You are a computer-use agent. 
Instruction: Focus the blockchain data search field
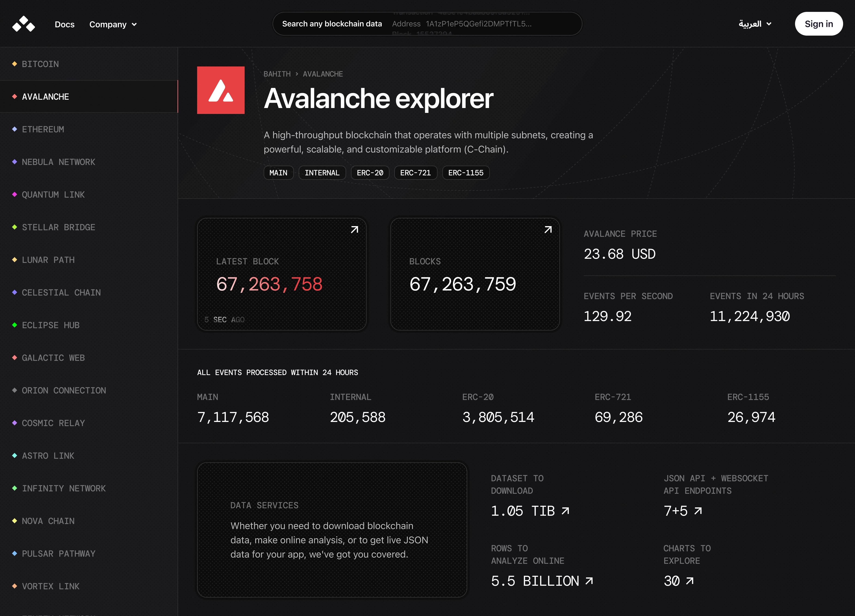427,24
